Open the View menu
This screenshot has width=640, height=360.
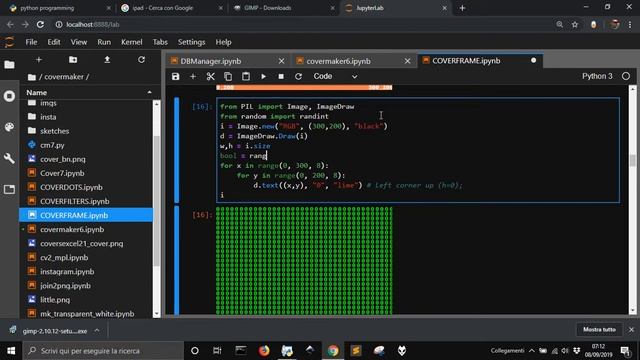tap(78, 42)
